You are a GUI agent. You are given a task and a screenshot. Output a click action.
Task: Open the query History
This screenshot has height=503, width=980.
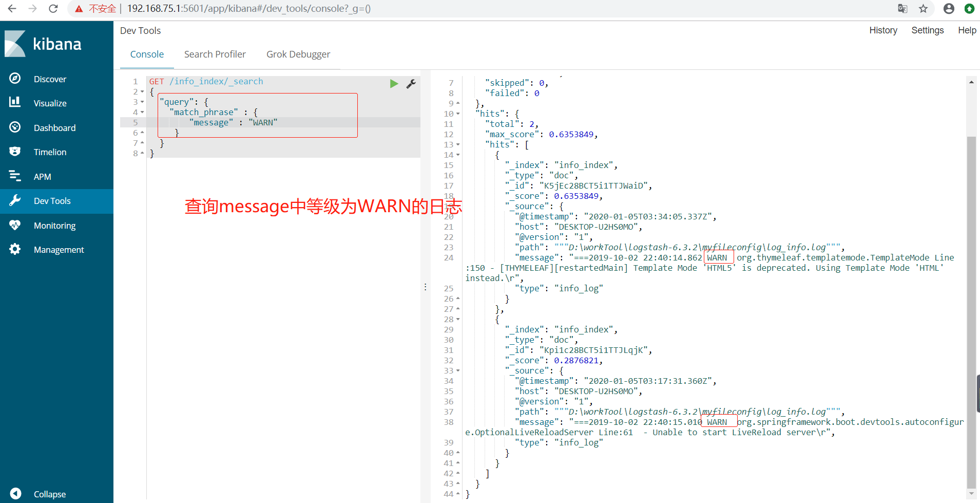882,30
